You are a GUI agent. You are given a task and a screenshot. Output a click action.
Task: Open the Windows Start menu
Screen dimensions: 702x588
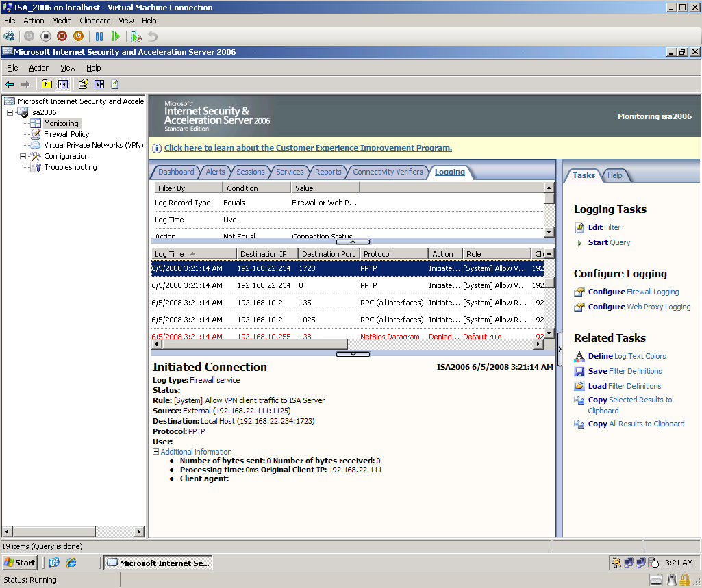[20, 563]
